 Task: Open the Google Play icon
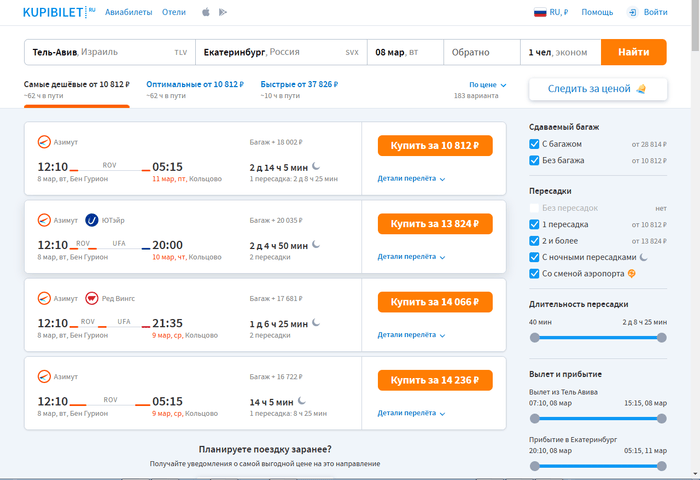click(x=223, y=12)
